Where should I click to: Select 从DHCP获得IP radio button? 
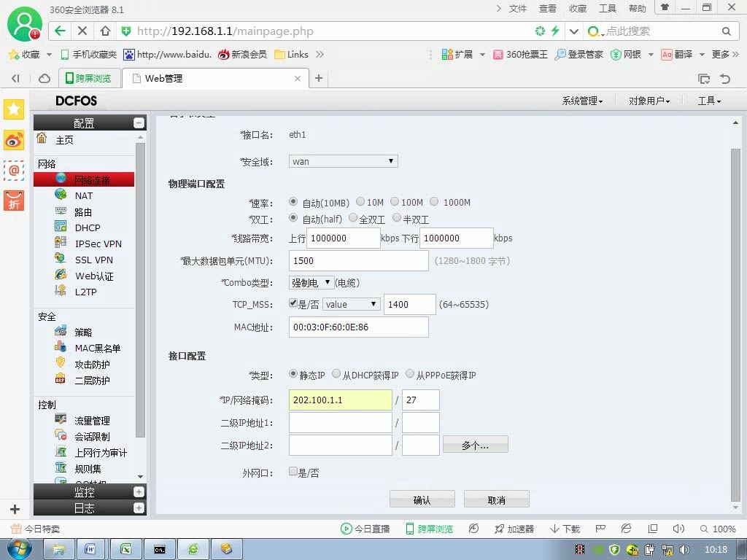click(x=336, y=374)
